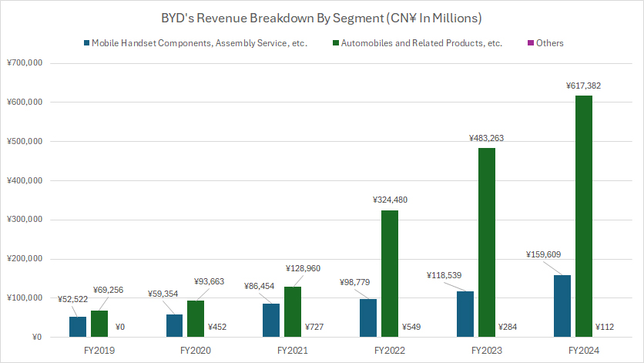644x363 pixels.
Task: Click the Others legend label
Action: click(549, 43)
